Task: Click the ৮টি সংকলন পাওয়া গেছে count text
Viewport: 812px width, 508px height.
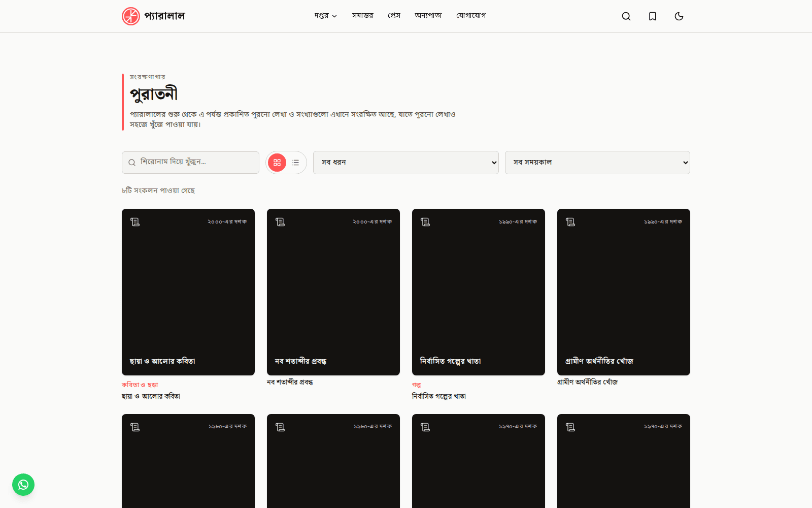Action: [158, 190]
